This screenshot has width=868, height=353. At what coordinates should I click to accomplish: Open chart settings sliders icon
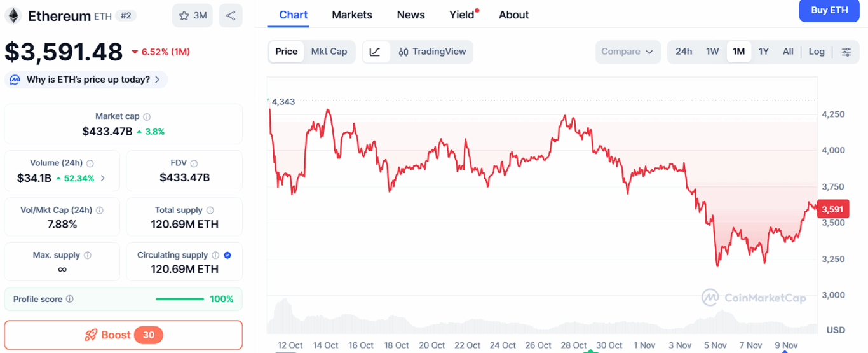846,52
